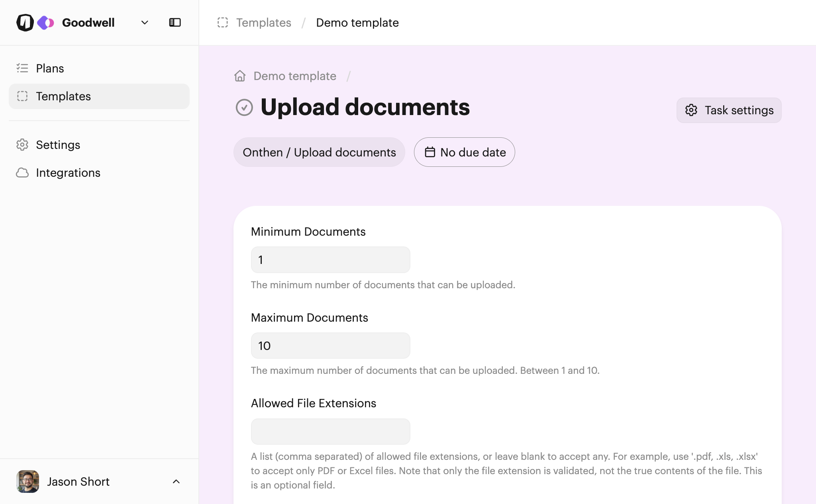Collapse sidebar with panel toggle icon
Viewport: 816px width, 504px height.
click(x=175, y=23)
